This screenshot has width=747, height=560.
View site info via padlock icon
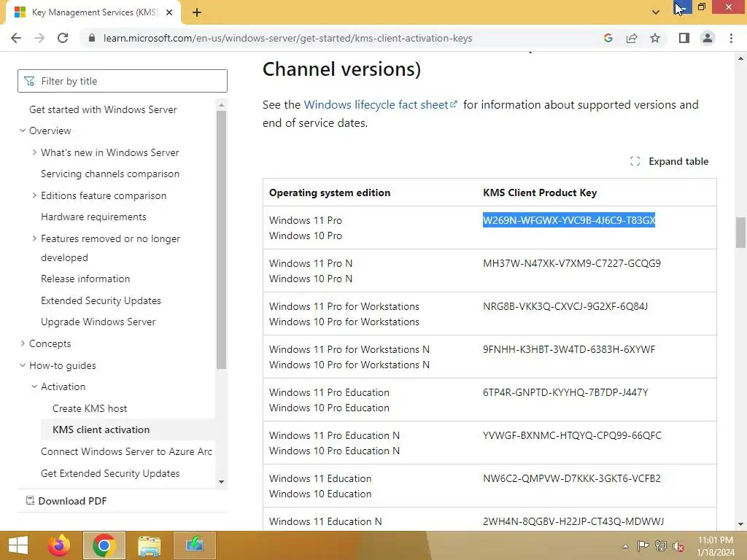(92, 38)
